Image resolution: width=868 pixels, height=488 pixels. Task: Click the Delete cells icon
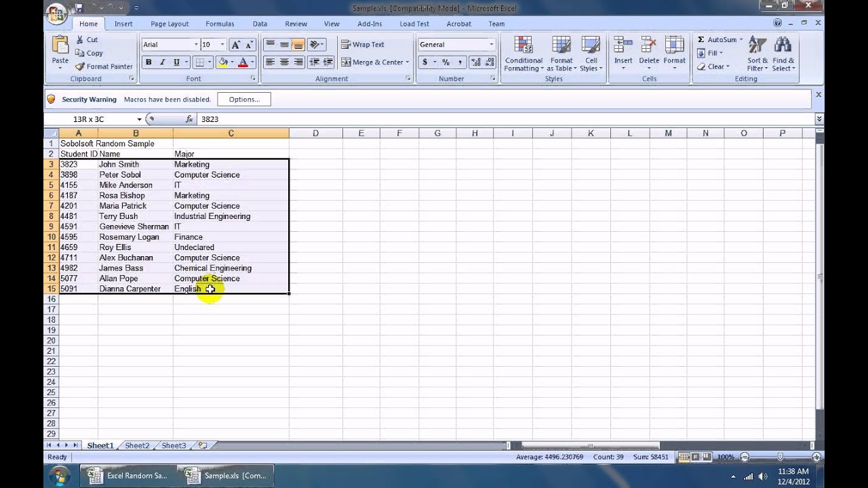coord(649,46)
